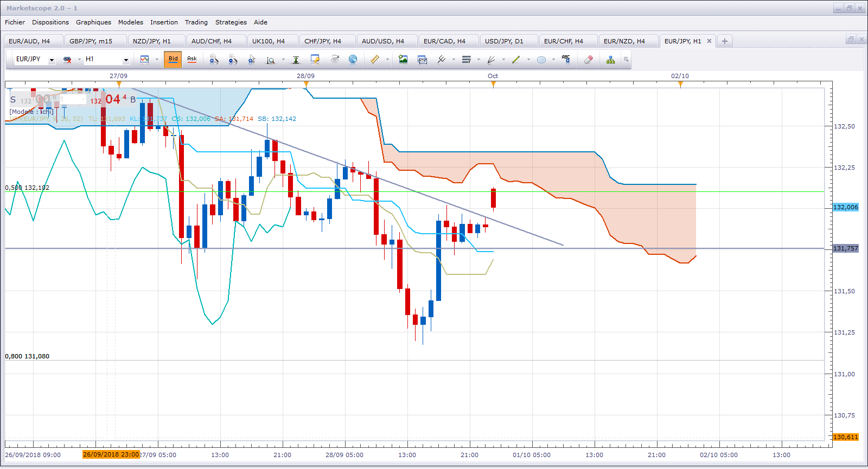Expand the Fibonacci tool dropdown arrow
This screenshot has width=868, height=469.
[478, 60]
